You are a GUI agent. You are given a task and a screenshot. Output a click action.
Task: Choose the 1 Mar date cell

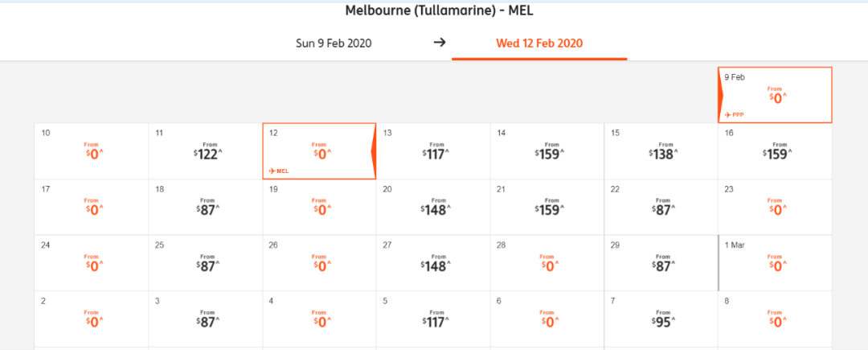[x=775, y=263]
